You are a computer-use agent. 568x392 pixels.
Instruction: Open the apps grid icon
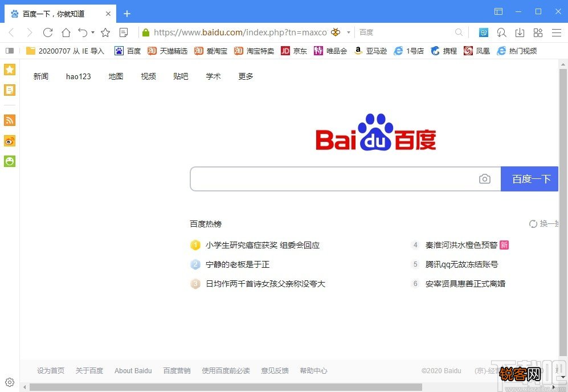click(x=538, y=32)
